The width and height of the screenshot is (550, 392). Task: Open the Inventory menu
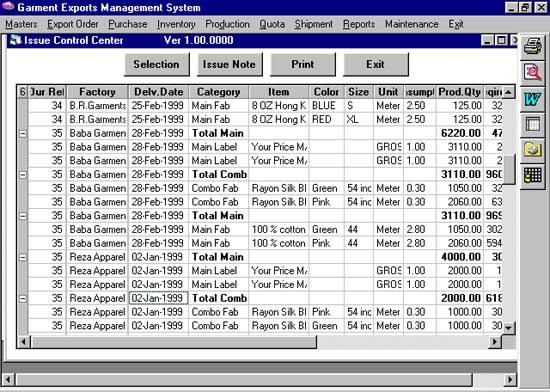click(x=176, y=24)
